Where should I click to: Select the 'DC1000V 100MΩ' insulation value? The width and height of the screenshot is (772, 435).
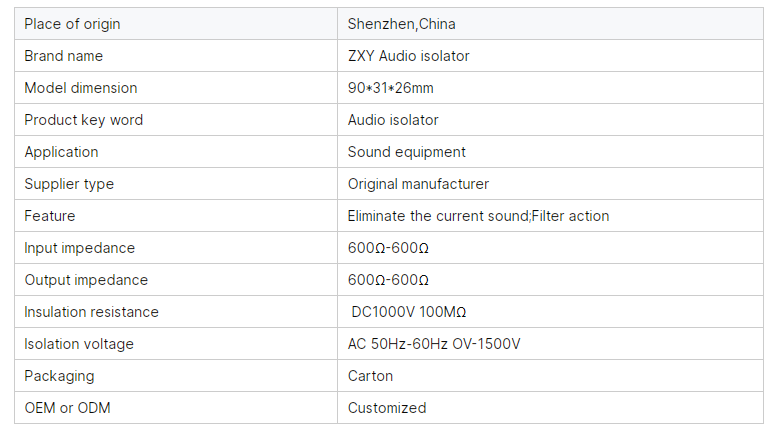pyautogui.click(x=409, y=312)
